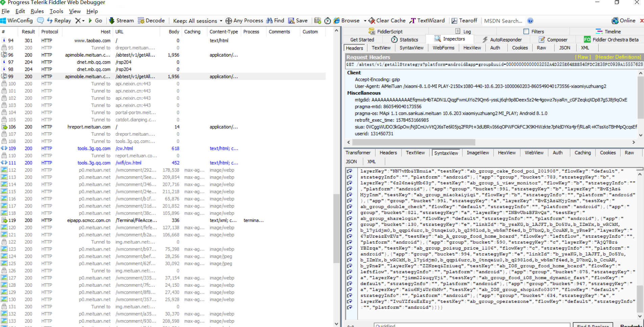Open the File menu
The height and width of the screenshot is (327, 644).
5,11
